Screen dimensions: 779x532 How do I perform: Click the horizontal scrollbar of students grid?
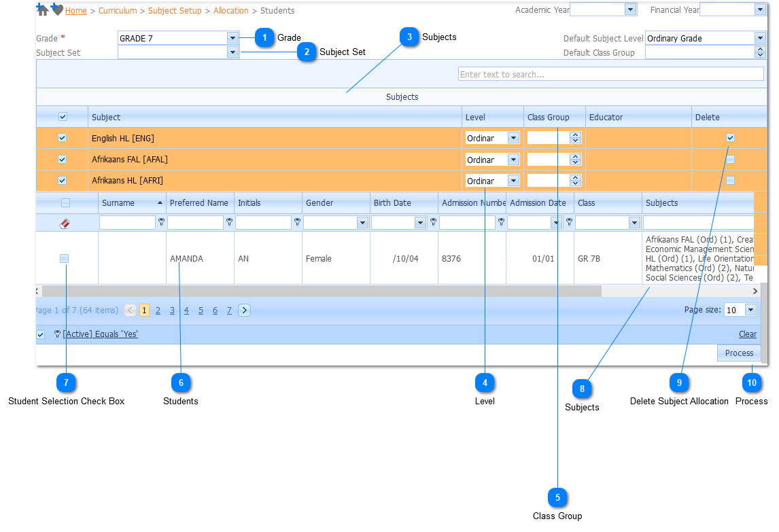coord(322,291)
